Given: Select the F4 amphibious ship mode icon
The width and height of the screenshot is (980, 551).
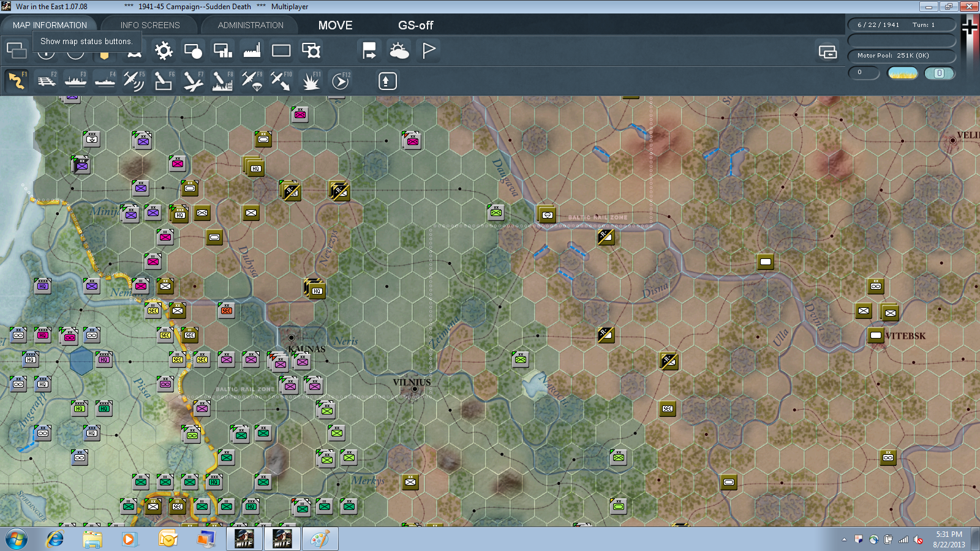Looking at the screenshot, I should click(105, 81).
